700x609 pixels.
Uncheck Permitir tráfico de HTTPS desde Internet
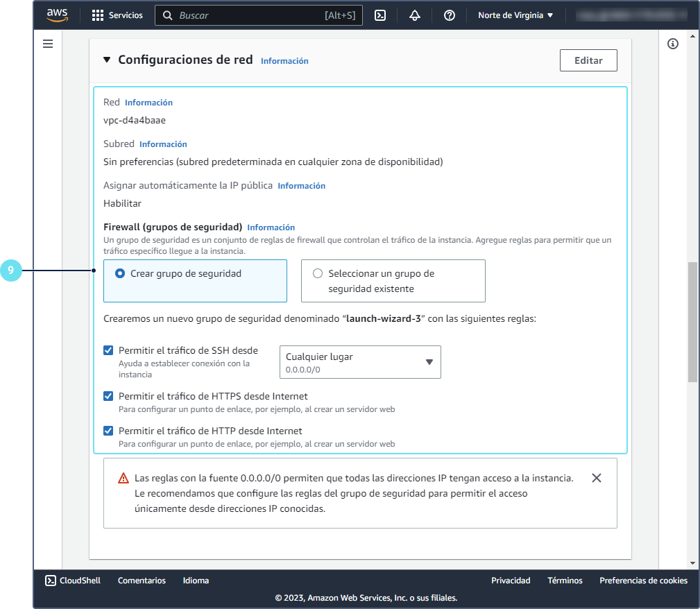pyautogui.click(x=108, y=397)
